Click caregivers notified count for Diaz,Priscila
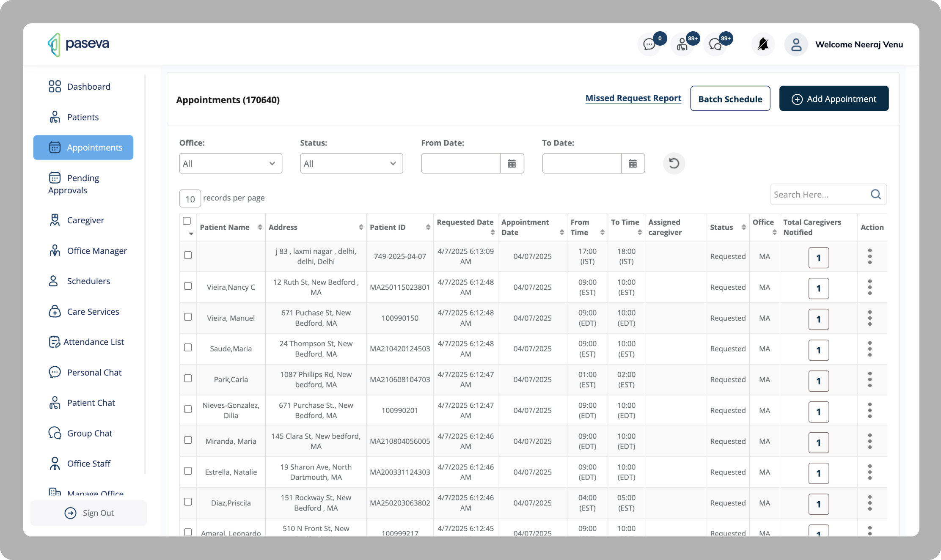This screenshot has height=560, width=941. click(819, 504)
